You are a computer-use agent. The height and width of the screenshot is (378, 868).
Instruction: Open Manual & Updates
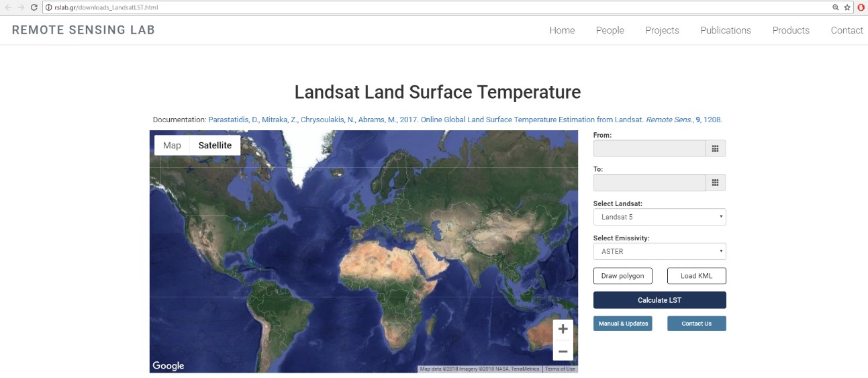tap(623, 324)
